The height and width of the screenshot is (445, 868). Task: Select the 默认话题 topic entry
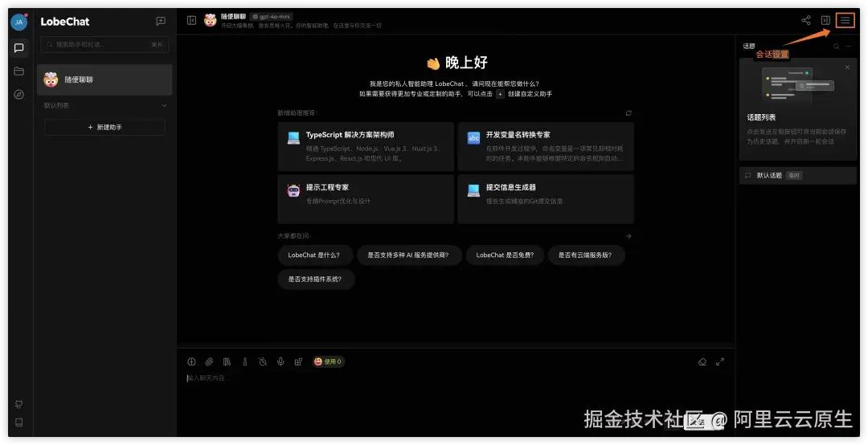coord(798,175)
